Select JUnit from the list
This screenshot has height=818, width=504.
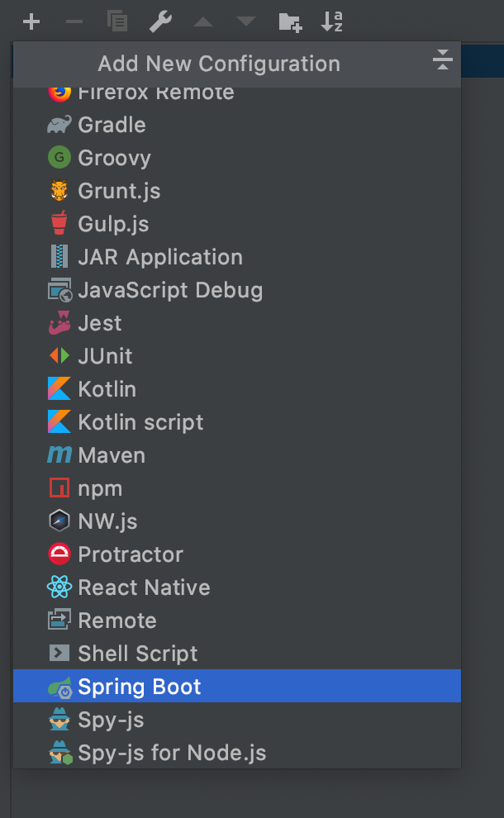pos(237,356)
